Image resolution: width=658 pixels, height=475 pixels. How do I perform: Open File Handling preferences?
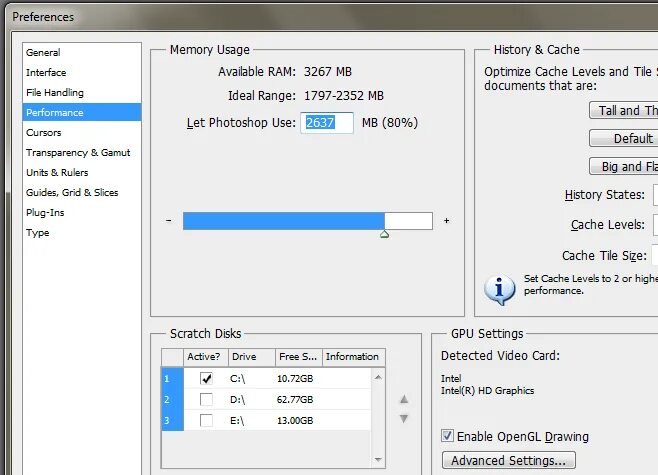(82, 92)
